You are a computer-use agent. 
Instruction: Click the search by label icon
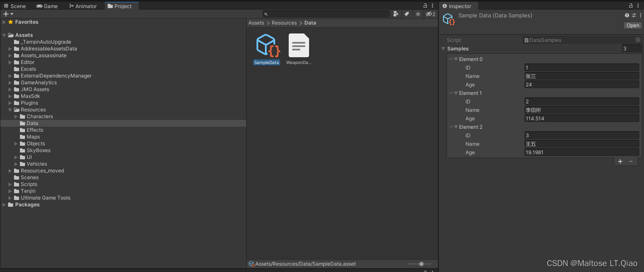[x=407, y=14]
